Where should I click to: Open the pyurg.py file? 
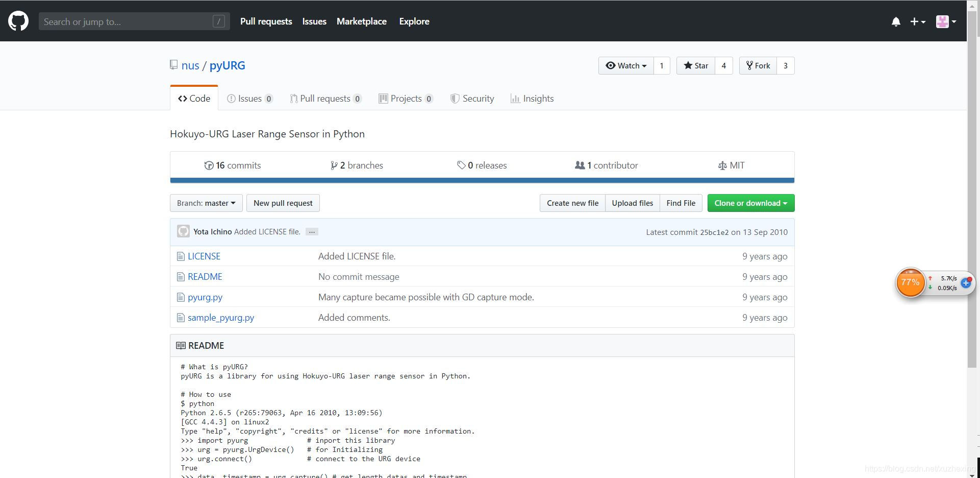pos(205,297)
